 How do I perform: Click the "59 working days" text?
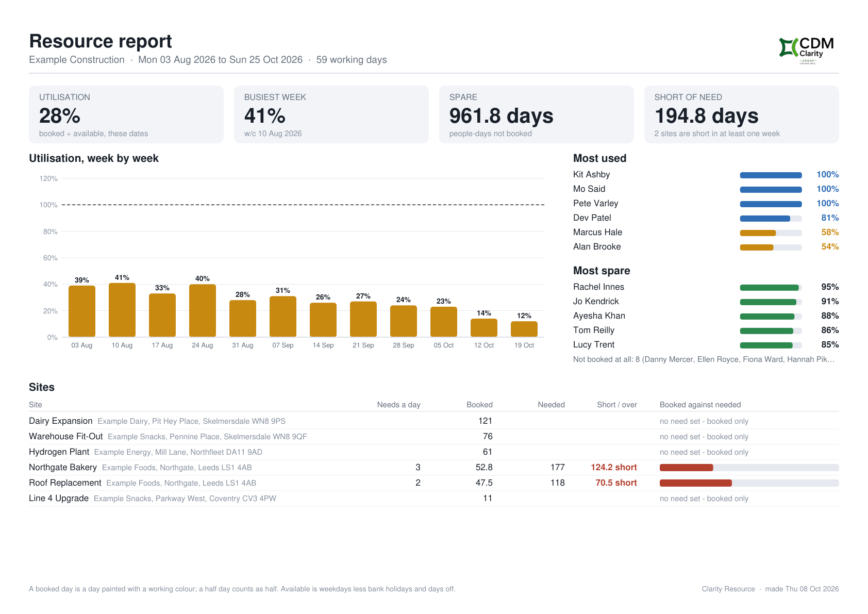(x=352, y=60)
